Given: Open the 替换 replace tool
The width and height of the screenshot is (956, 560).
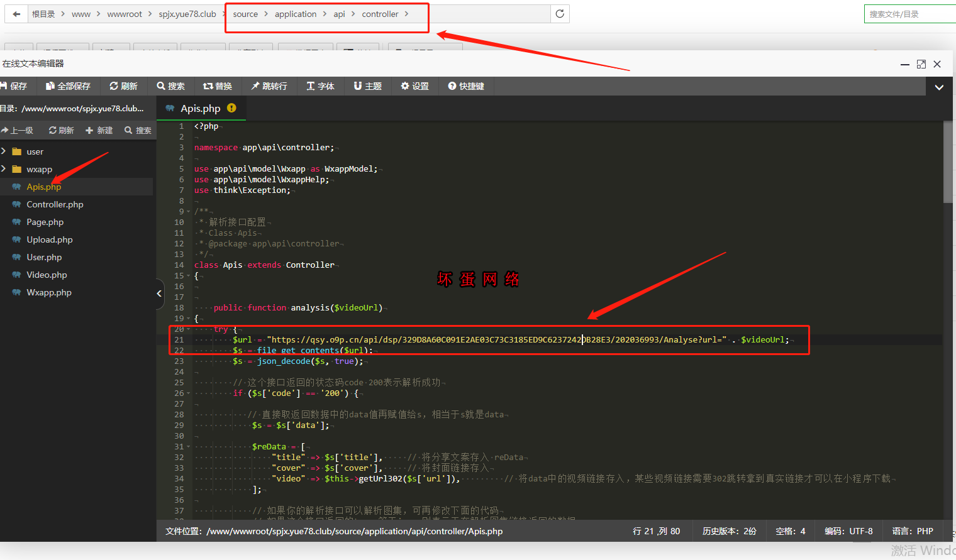Looking at the screenshot, I should coord(218,86).
